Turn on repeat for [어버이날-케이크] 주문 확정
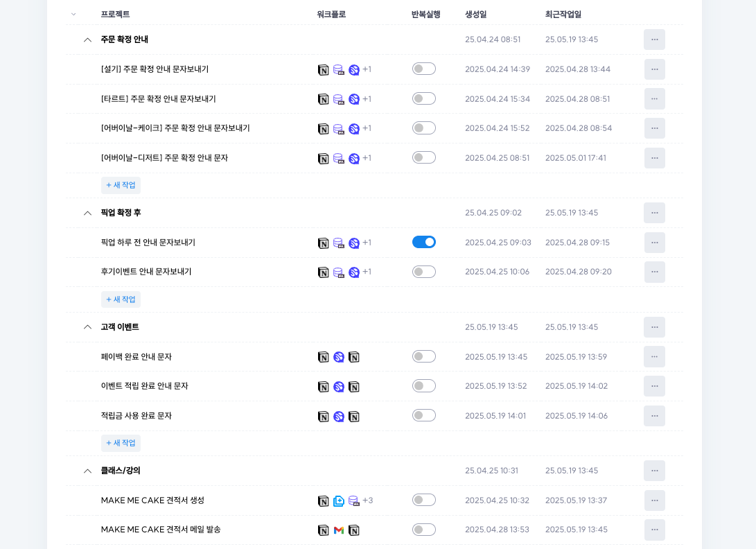 tap(424, 128)
